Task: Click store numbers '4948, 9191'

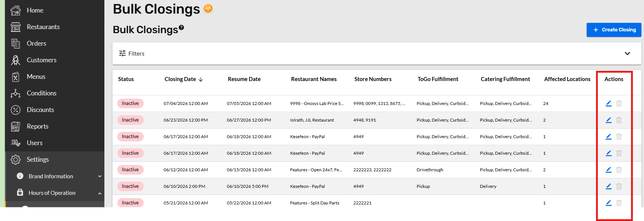Action: pyautogui.click(x=365, y=120)
